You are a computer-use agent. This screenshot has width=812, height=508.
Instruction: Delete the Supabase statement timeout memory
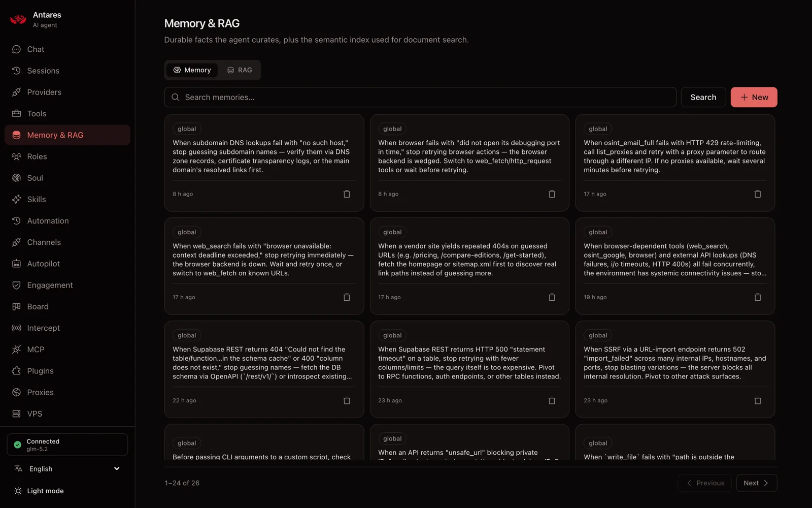(552, 400)
